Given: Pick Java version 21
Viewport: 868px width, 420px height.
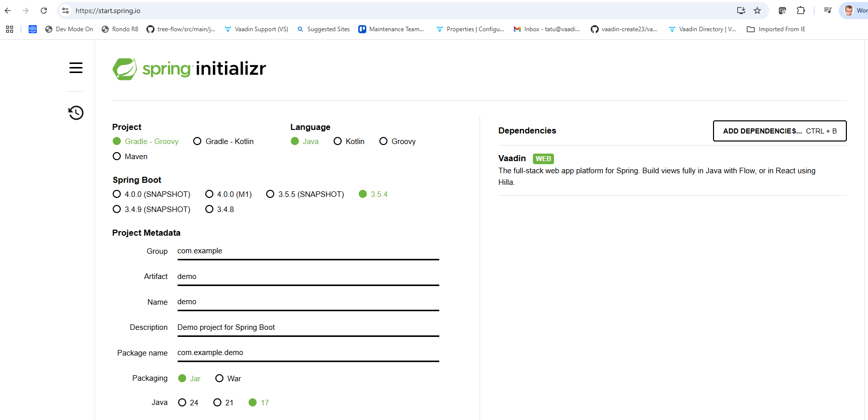Looking at the screenshot, I should click(x=217, y=403).
